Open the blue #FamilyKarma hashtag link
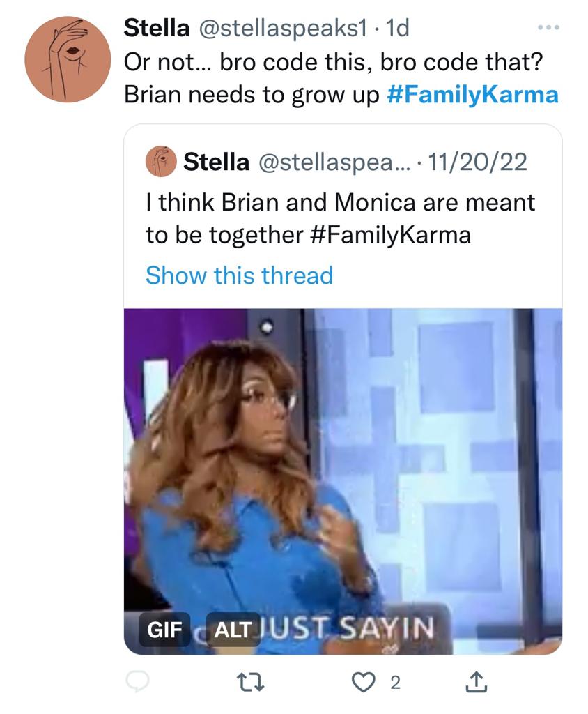Image resolution: width=588 pixels, height=714 pixels. tap(472, 95)
